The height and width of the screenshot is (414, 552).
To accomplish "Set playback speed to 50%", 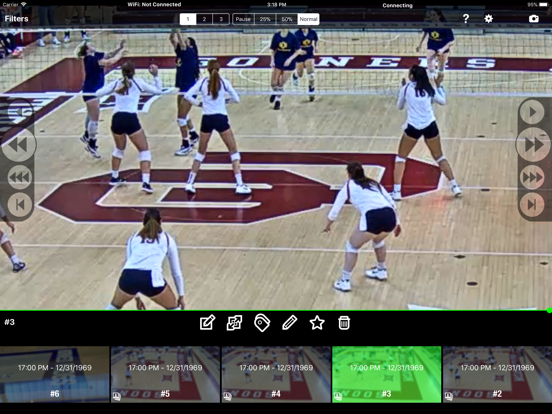I will coord(287,19).
